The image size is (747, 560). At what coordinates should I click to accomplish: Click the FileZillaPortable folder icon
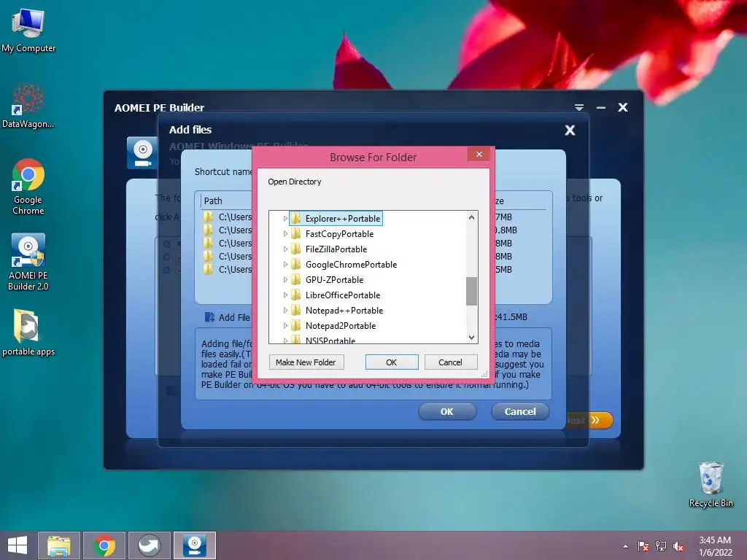coord(296,249)
